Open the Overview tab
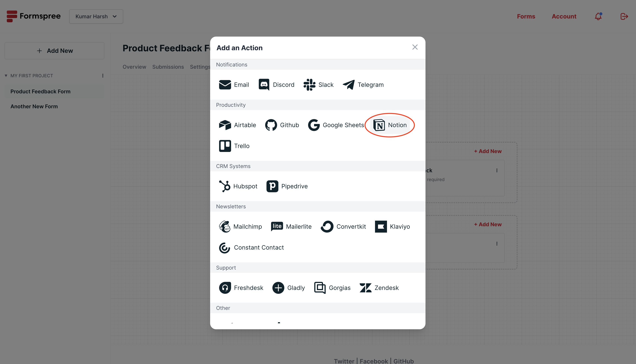This screenshot has width=636, height=364. (x=134, y=67)
